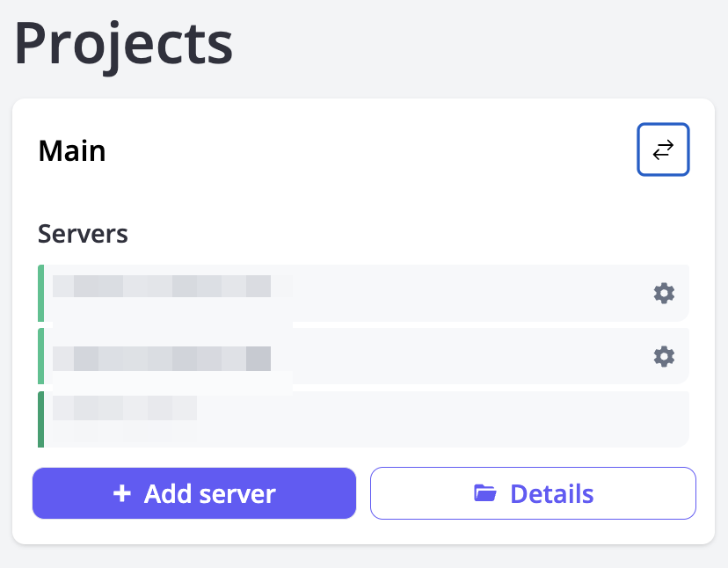Click the Projects page title
This screenshot has width=728, height=568.
[x=123, y=44]
